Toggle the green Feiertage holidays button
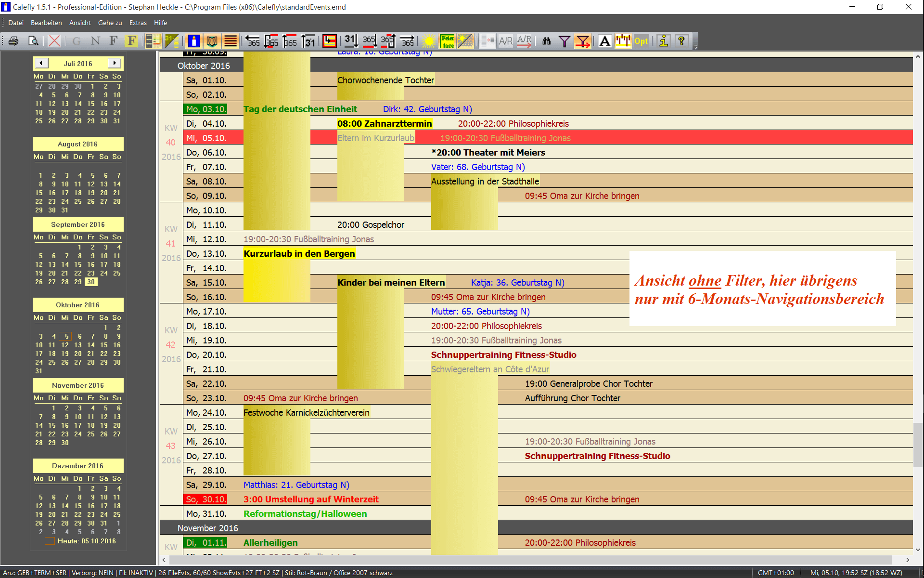The image size is (924, 578). (x=448, y=41)
